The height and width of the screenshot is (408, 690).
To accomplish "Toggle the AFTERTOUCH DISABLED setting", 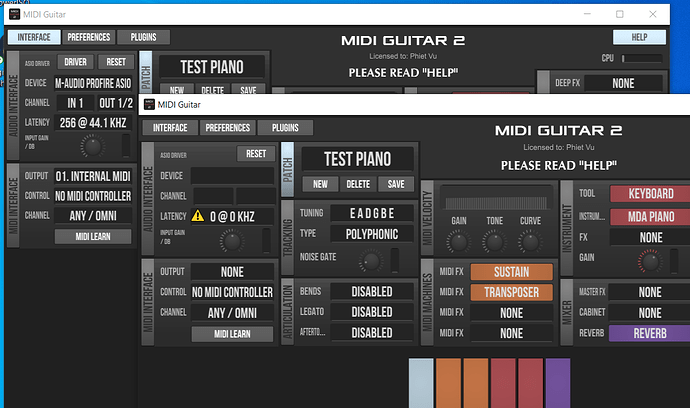I will coord(372,333).
